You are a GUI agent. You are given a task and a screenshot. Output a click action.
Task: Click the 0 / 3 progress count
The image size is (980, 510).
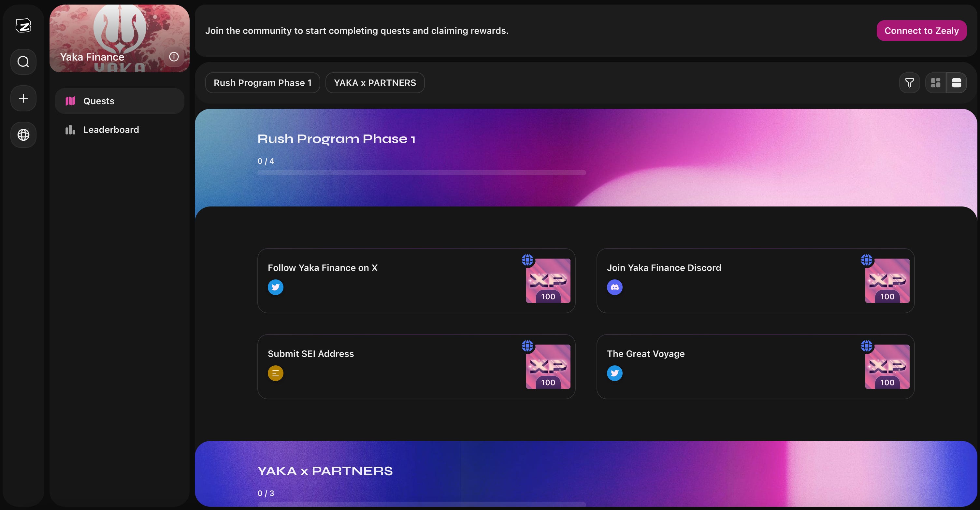266,493
